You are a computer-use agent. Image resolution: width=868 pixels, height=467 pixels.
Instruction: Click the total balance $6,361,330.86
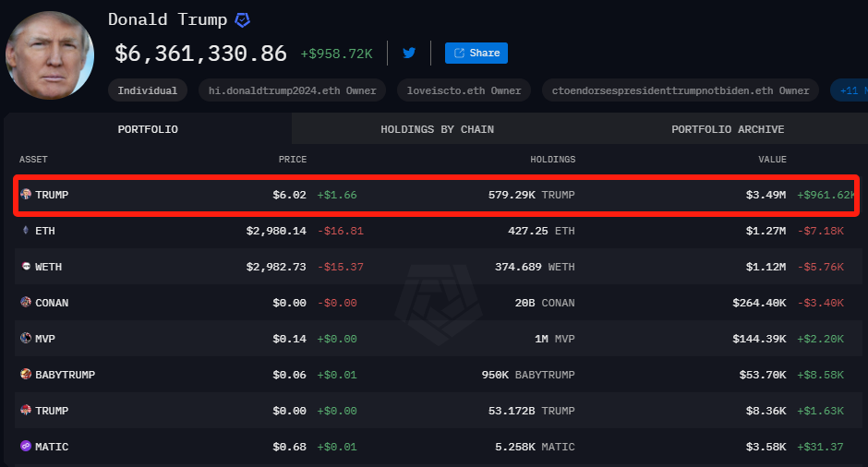(x=200, y=54)
